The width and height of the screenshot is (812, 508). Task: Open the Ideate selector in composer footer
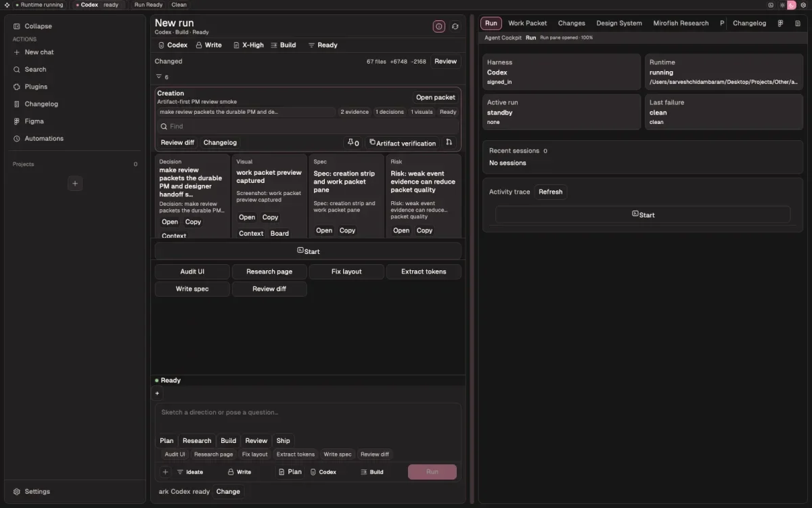click(190, 472)
